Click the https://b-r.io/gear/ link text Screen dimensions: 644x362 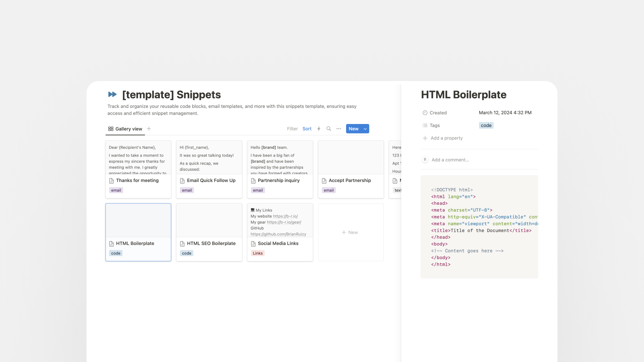click(x=284, y=222)
